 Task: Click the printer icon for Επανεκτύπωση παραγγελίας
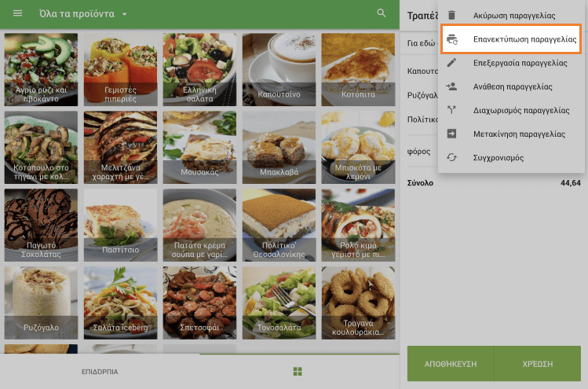tap(451, 39)
